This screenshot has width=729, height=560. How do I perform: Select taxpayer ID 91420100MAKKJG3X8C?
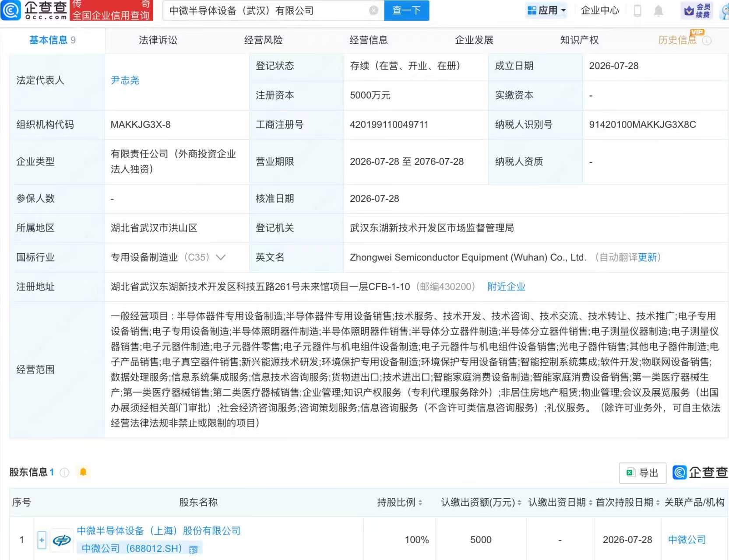[x=642, y=125]
